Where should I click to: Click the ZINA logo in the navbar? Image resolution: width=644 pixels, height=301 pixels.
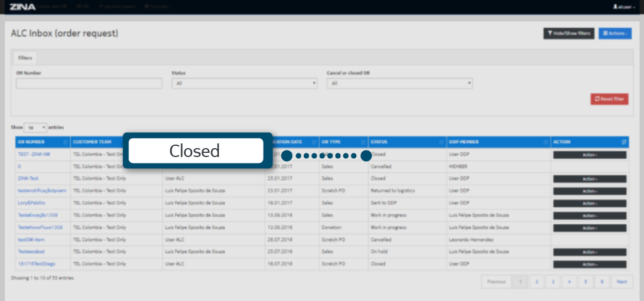pyautogui.click(x=22, y=6)
